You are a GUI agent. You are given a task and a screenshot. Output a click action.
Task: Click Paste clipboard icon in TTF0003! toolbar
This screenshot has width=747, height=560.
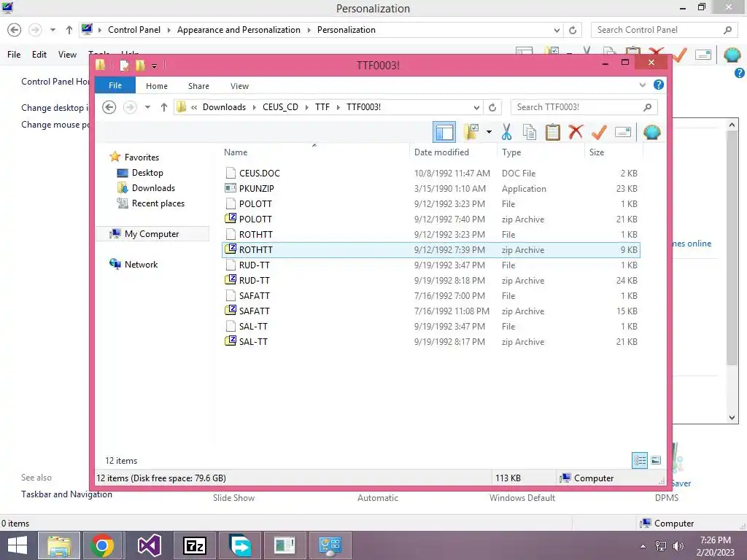[x=553, y=132]
